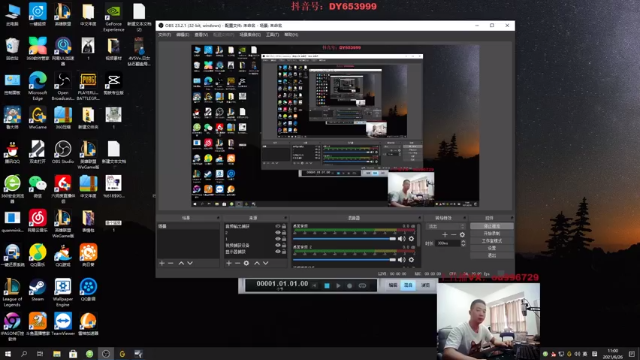The image size is (640, 360).
Task: Open the TeamViewer desktop shortcut
Action: pos(63,324)
